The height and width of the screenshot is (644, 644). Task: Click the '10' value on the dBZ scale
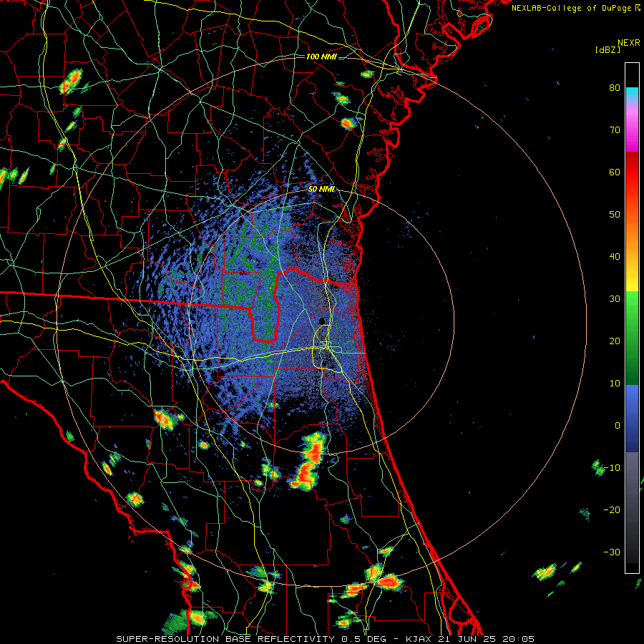[x=615, y=384]
